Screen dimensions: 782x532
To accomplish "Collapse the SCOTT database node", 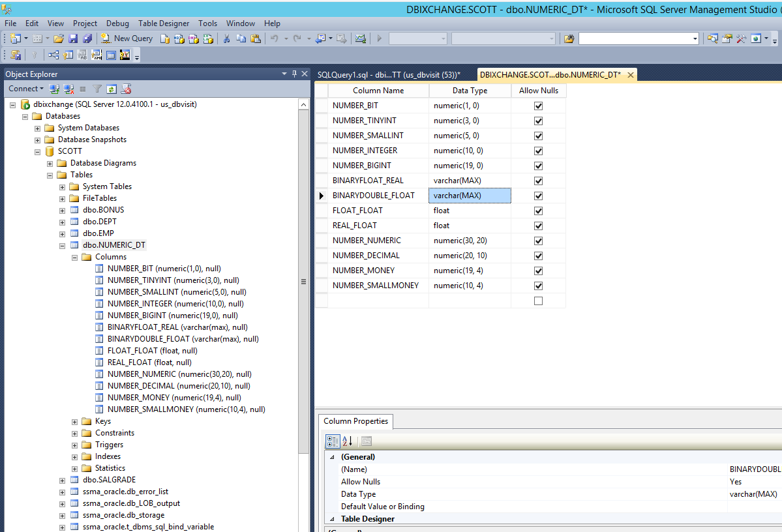I will 37,151.
